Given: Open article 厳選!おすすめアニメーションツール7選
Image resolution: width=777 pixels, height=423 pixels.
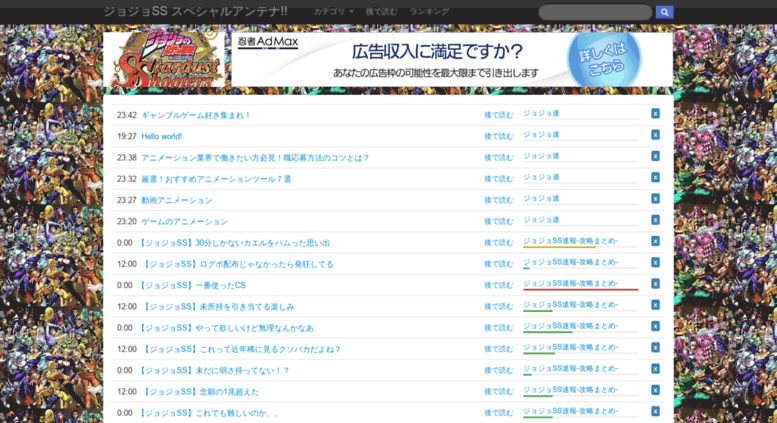Looking at the screenshot, I should pos(216,179).
